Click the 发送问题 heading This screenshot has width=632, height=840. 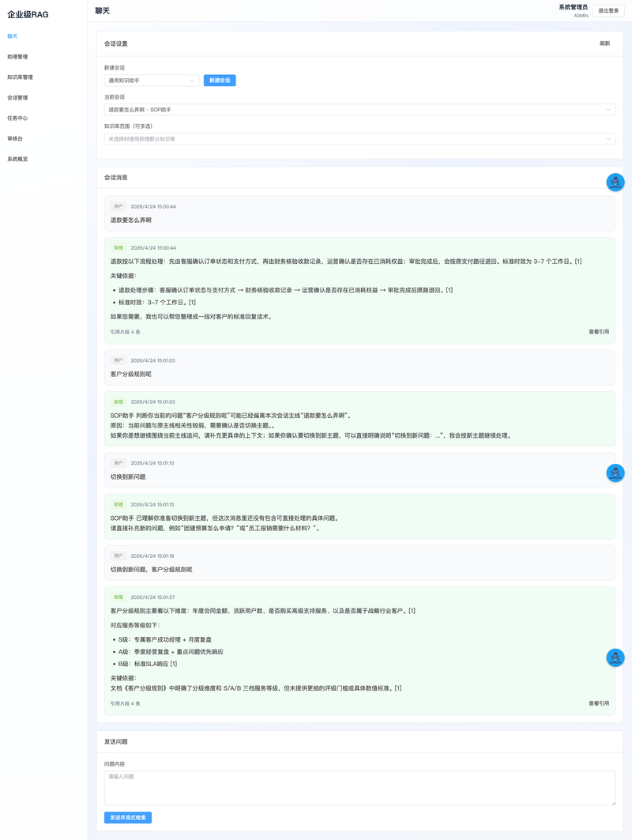click(x=115, y=742)
